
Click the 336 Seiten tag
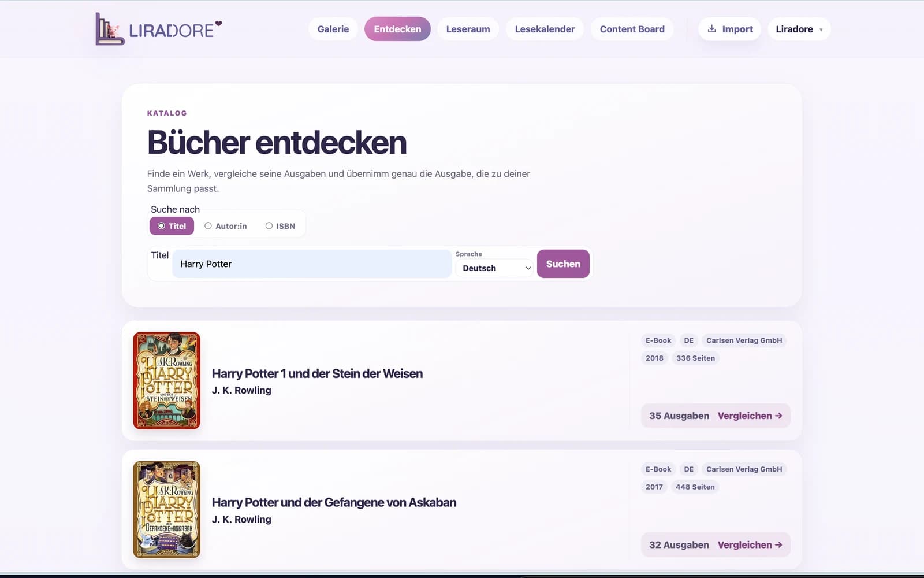click(695, 358)
